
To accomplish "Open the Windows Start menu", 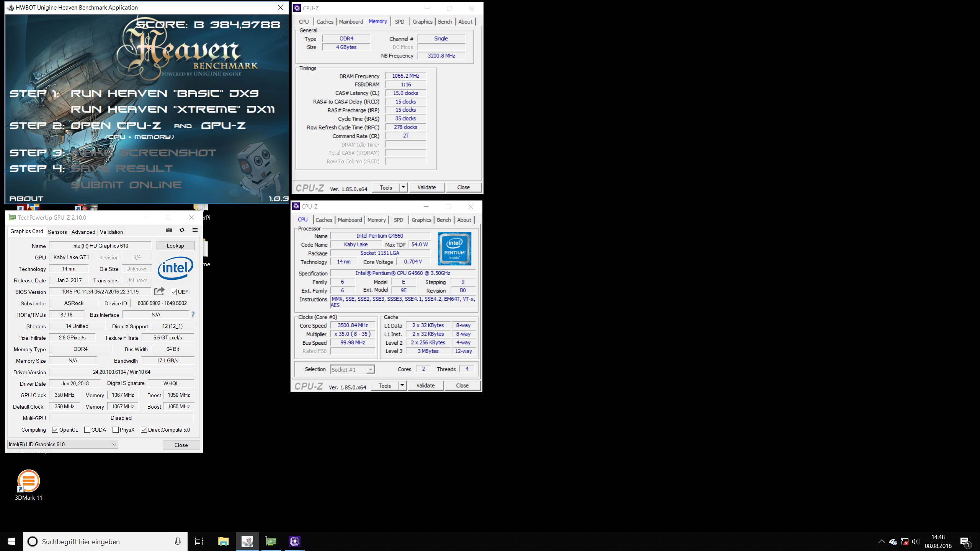I will click(x=11, y=541).
